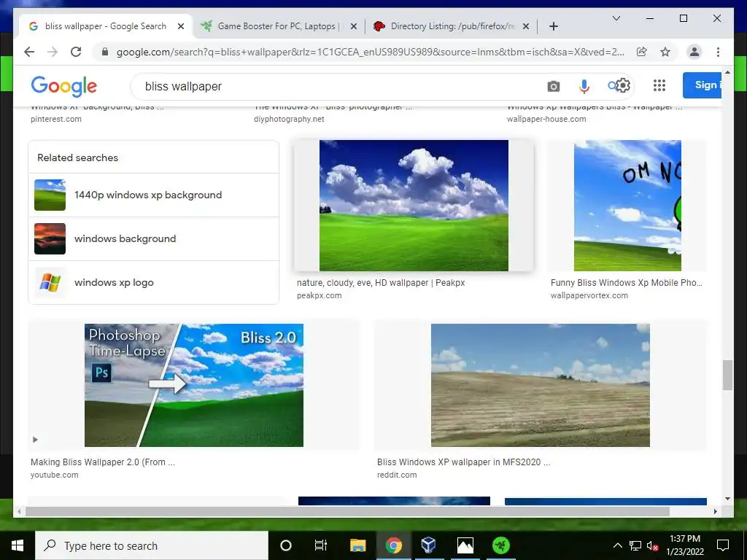Open Chrome's three-dot menu
The width and height of the screenshot is (747, 560).
click(x=718, y=52)
